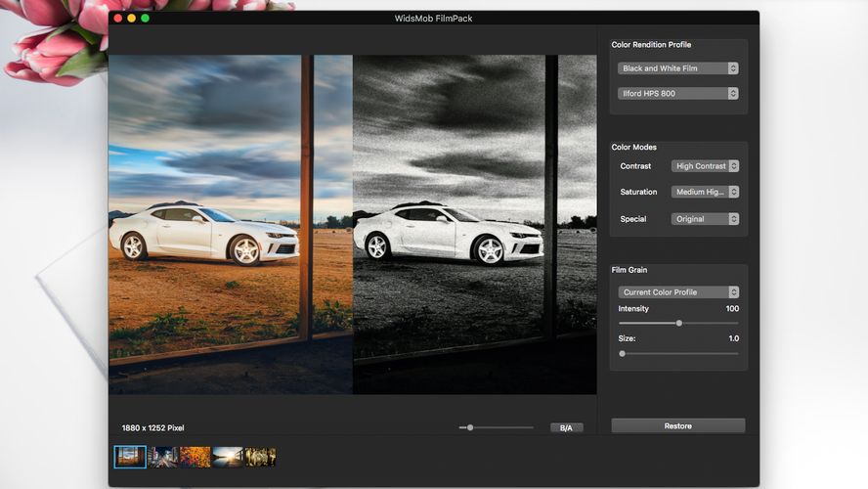Screen dimensions: 868x489
Task: Click the Color Rendition Profile heading
Action: (x=651, y=44)
